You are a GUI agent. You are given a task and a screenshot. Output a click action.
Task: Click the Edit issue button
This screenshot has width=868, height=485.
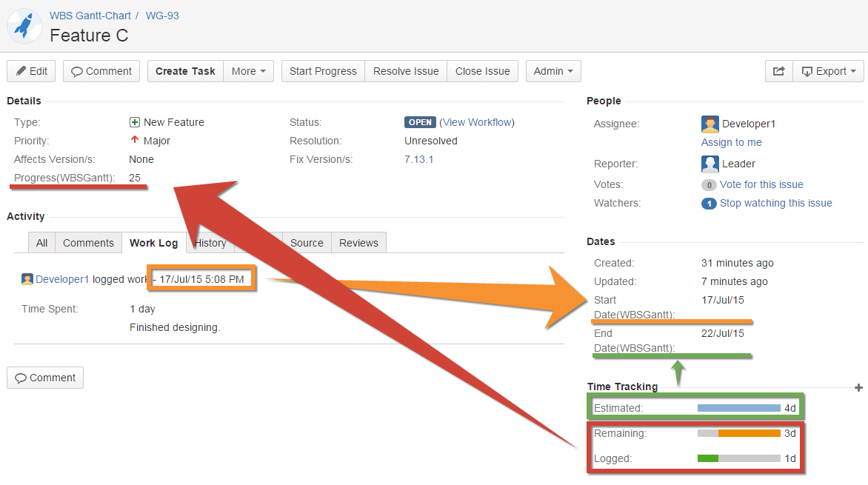coord(31,71)
